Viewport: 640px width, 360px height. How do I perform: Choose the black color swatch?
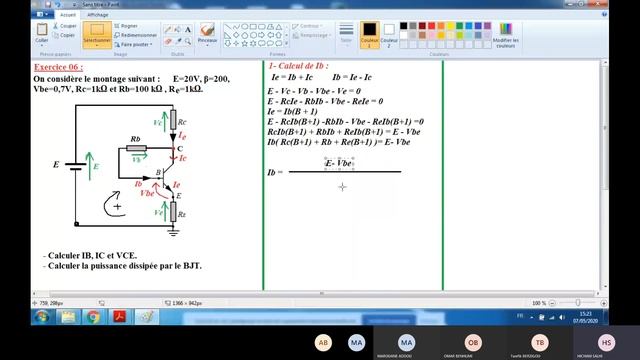(x=404, y=26)
